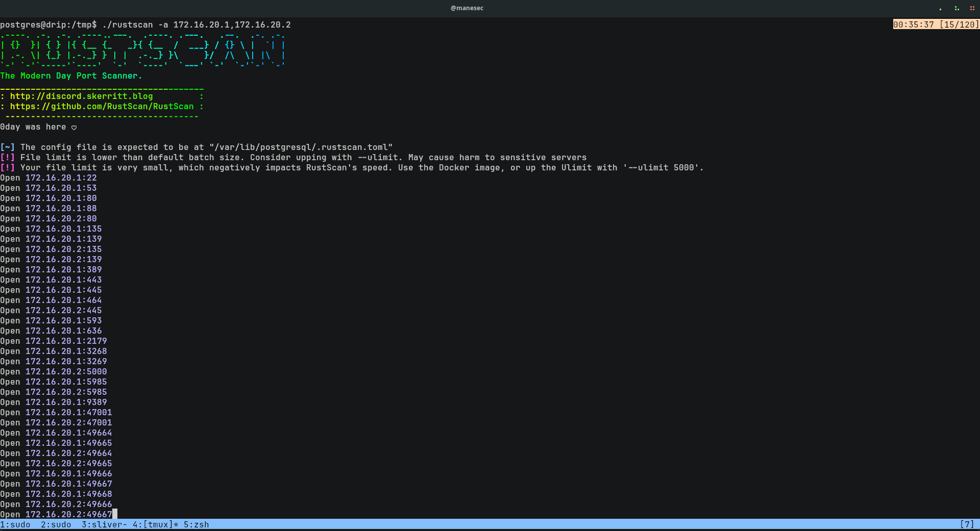The width and height of the screenshot is (980, 531).
Task: Click the RustScan ASCII art banner
Action: 143,50
